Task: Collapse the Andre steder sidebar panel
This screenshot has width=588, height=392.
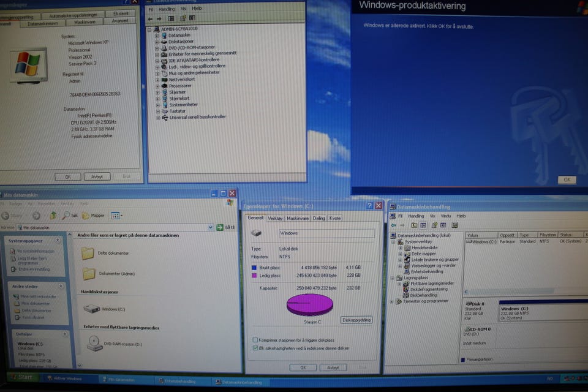Action: coord(61,286)
